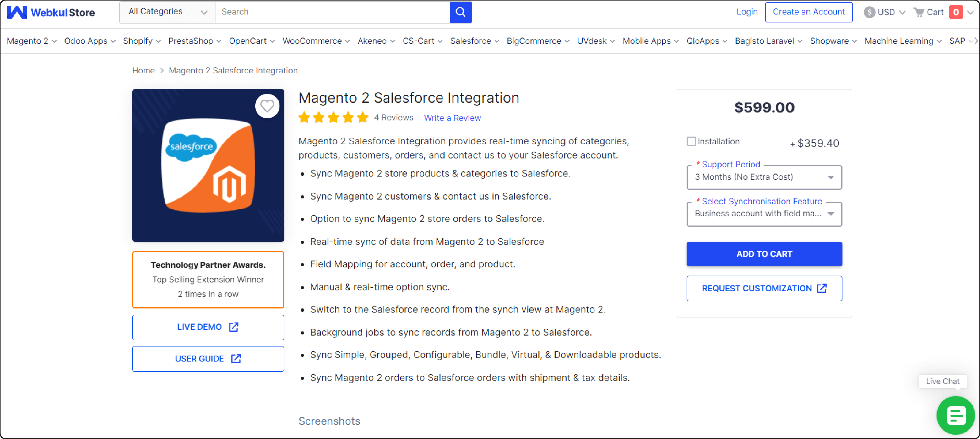980x439 pixels.
Task: Click the five-star rating stars
Action: tap(334, 118)
